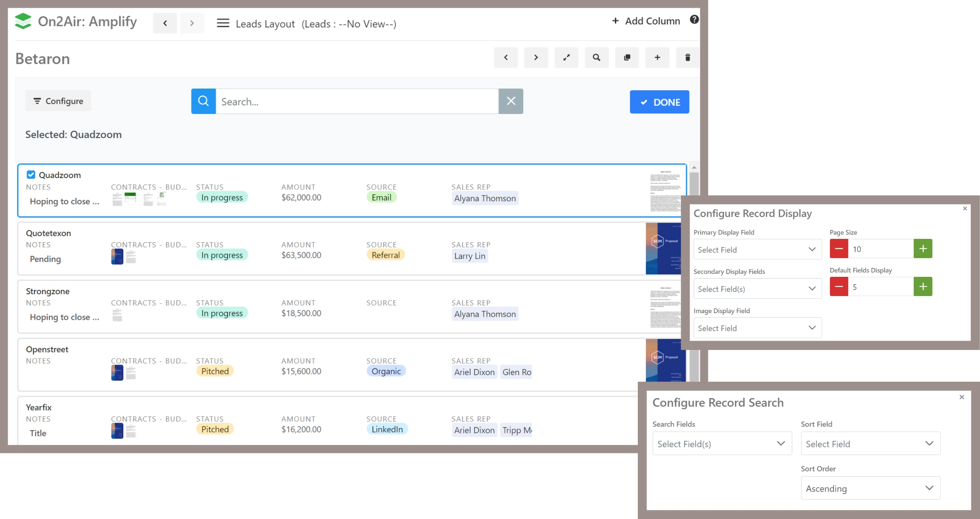This screenshot has width=980, height=519.
Task: Delete the record with the trash icon
Action: click(x=687, y=58)
